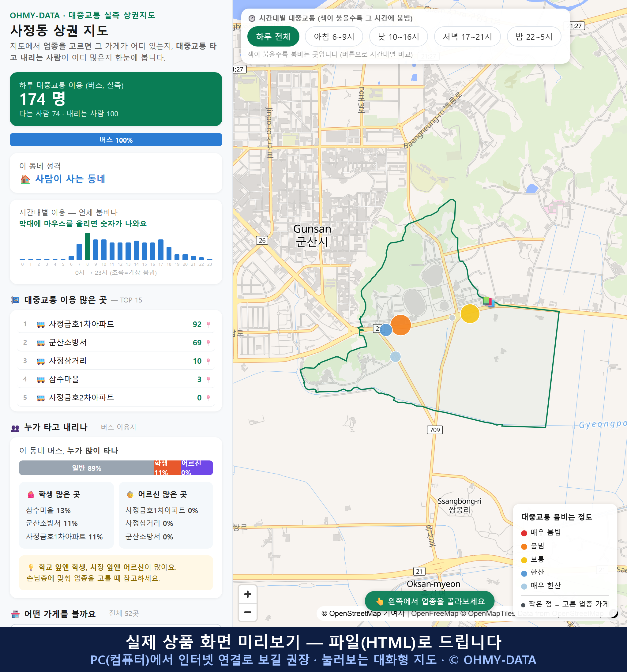Select the 사정금호1차아파트 stop row
The image size is (627, 672).
[116, 324]
